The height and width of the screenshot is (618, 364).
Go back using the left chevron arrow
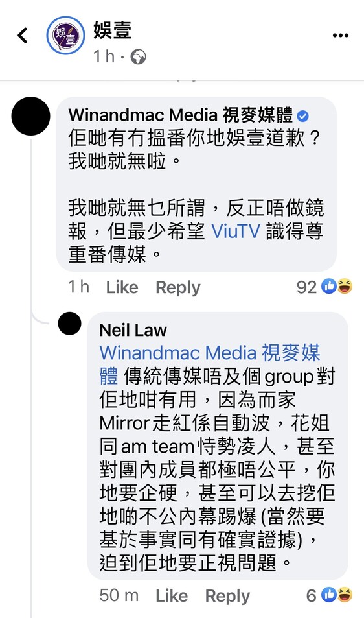tap(23, 36)
